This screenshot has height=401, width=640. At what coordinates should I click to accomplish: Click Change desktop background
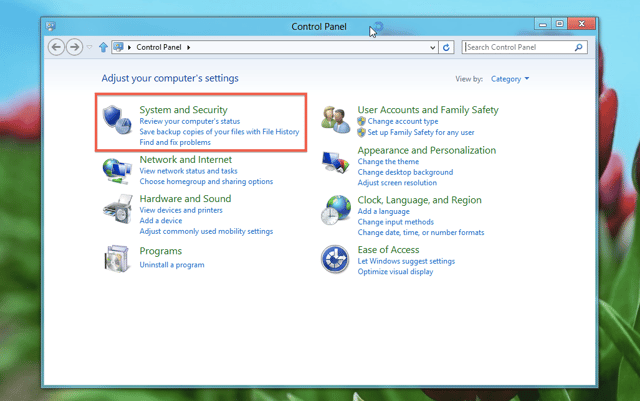point(405,172)
